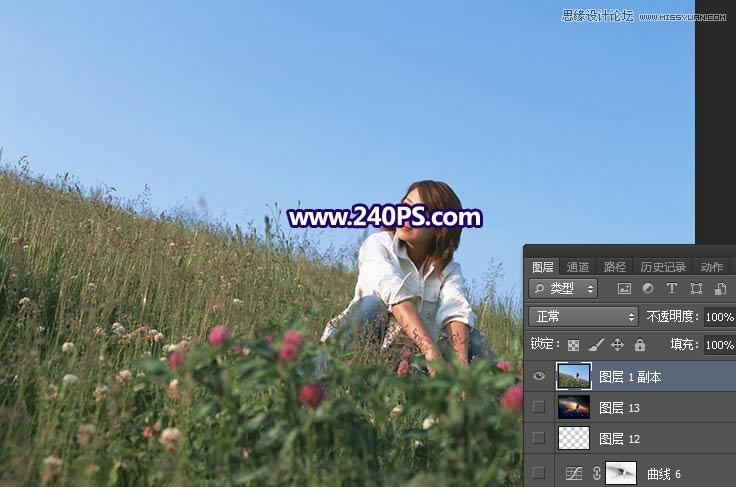Select layer name 曲线 6
This screenshot has width=736, height=487.
(663, 474)
